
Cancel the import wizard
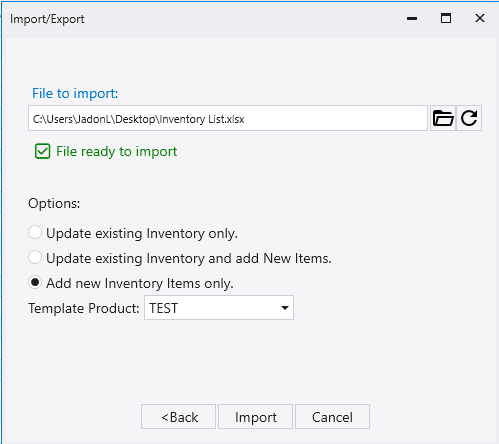point(332,417)
